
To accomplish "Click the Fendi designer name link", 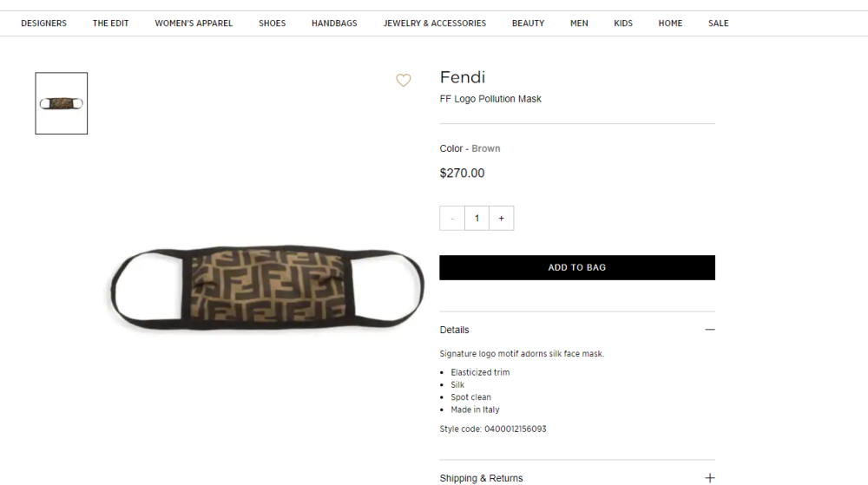I will (463, 77).
